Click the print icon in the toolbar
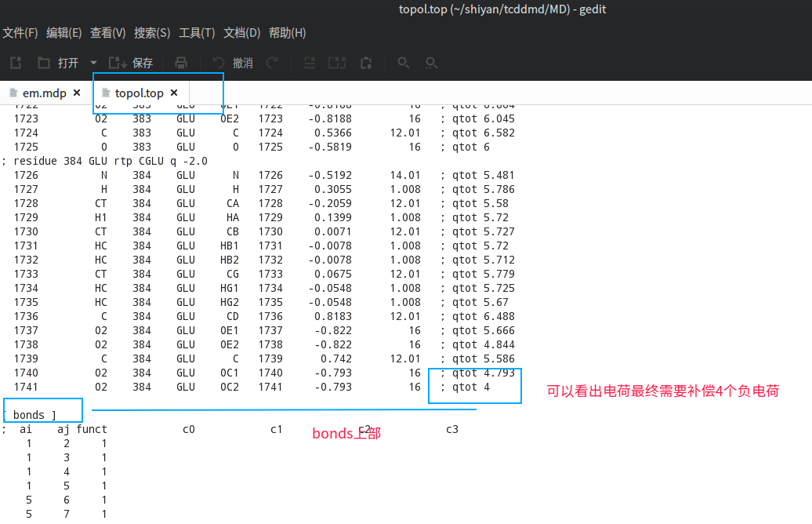Screen dimensions: 812x524 click(x=181, y=63)
